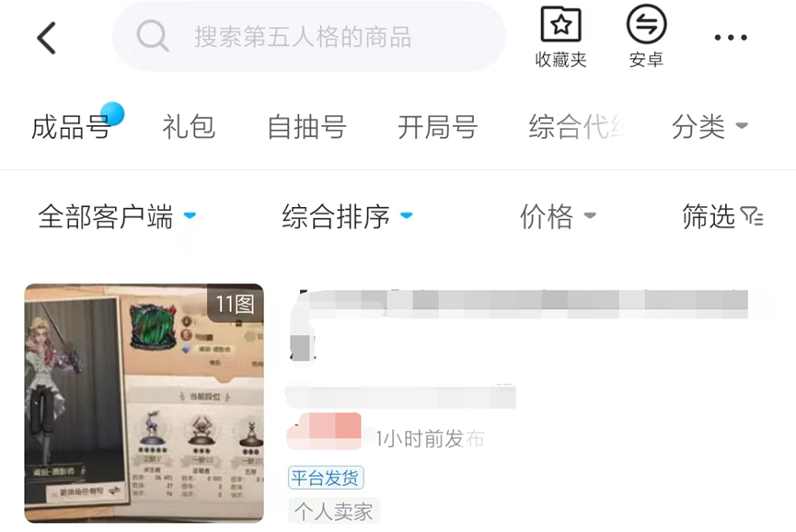Switch to the 礼包 tab
Image resolution: width=796 pixels, height=532 pixels.
pyautogui.click(x=189, y=126)
